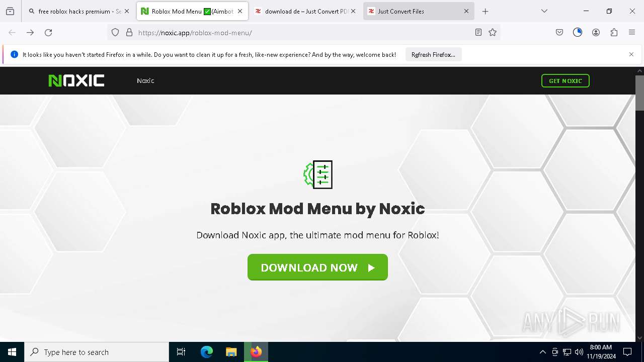
Task: Open Windows notification center icon
Action: pyautogui.click(x=627, y=352)
